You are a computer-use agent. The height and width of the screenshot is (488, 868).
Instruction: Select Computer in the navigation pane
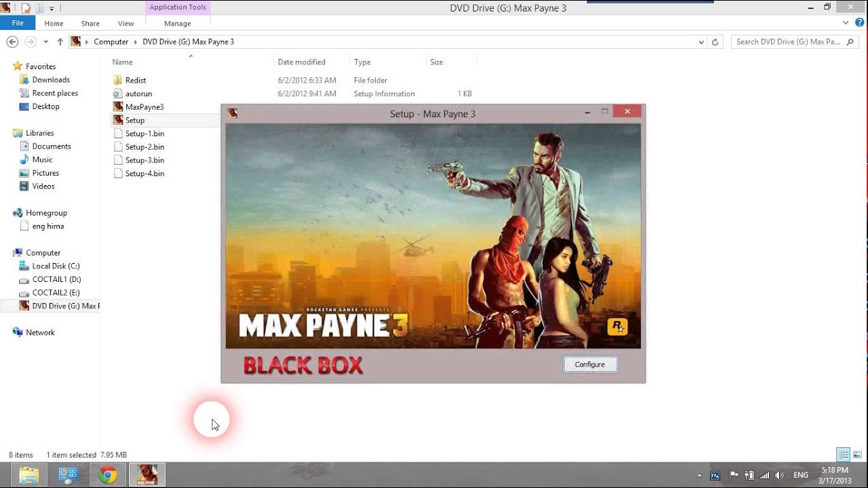click(x=43, y=253)
